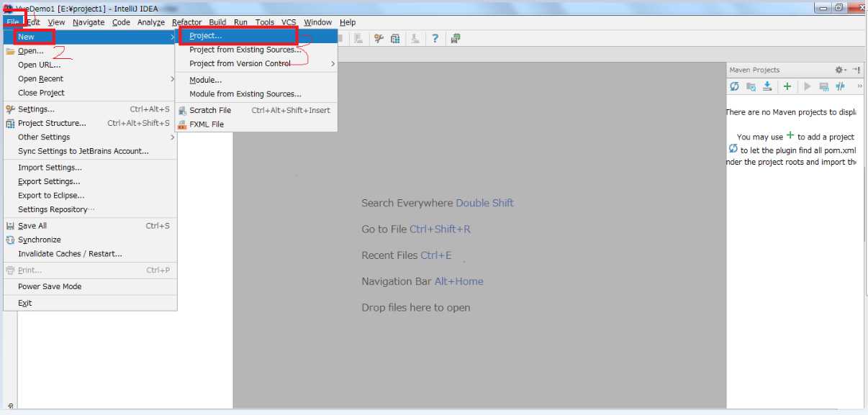
Task: Select Import Settings...
Action: 90,168
